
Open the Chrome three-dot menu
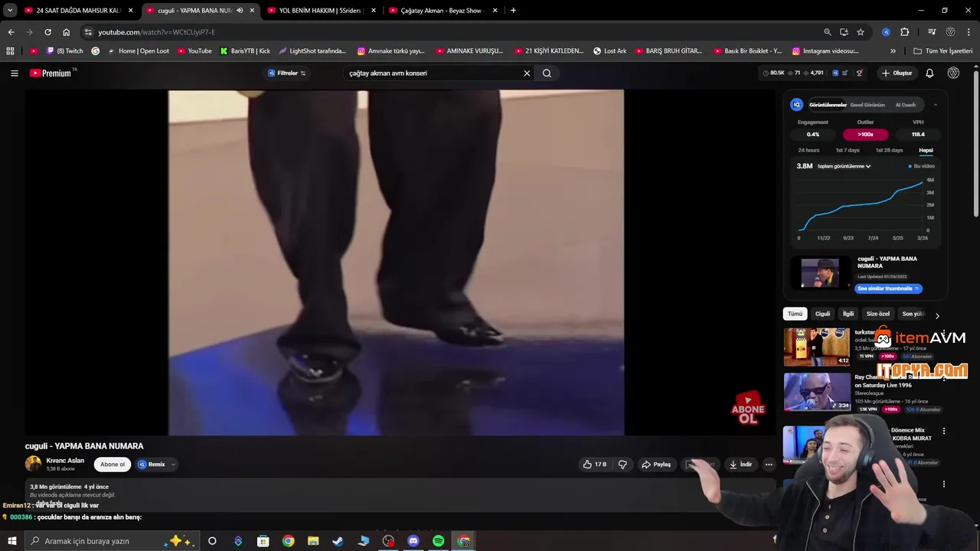969,32
